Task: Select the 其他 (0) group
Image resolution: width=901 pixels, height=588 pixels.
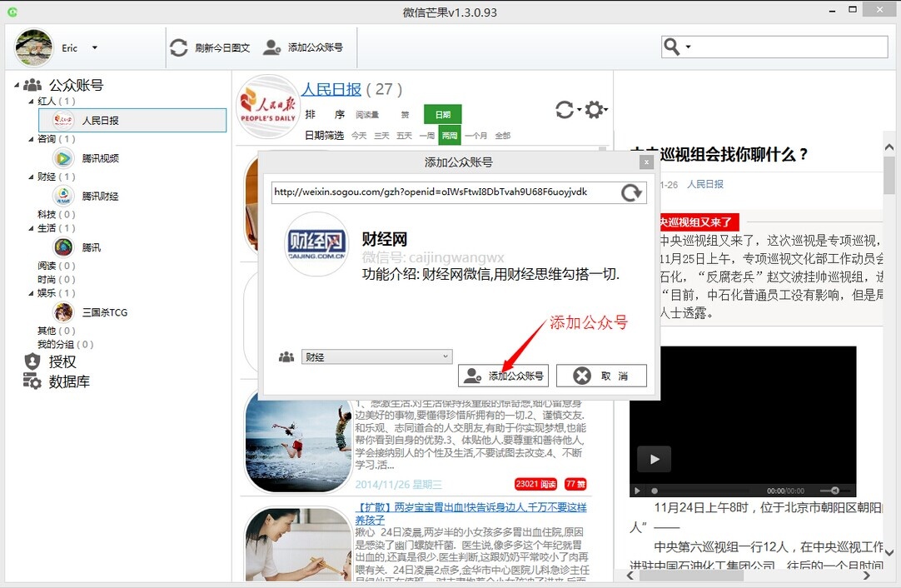Action: pos(57,331)
